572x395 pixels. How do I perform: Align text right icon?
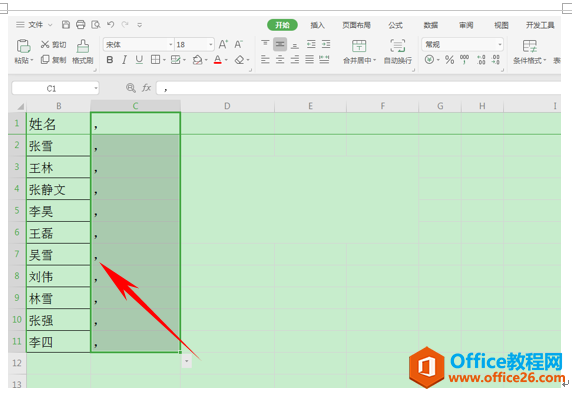295,59
